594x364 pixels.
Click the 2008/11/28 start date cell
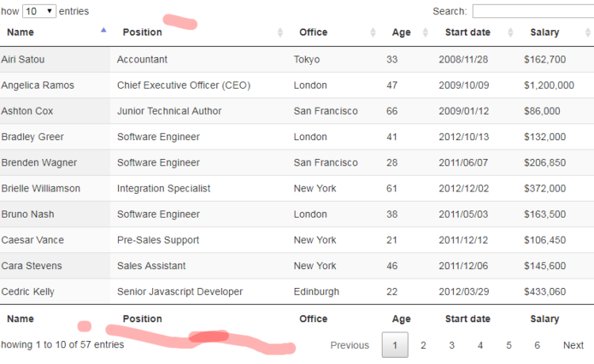(x=474, y=59)
